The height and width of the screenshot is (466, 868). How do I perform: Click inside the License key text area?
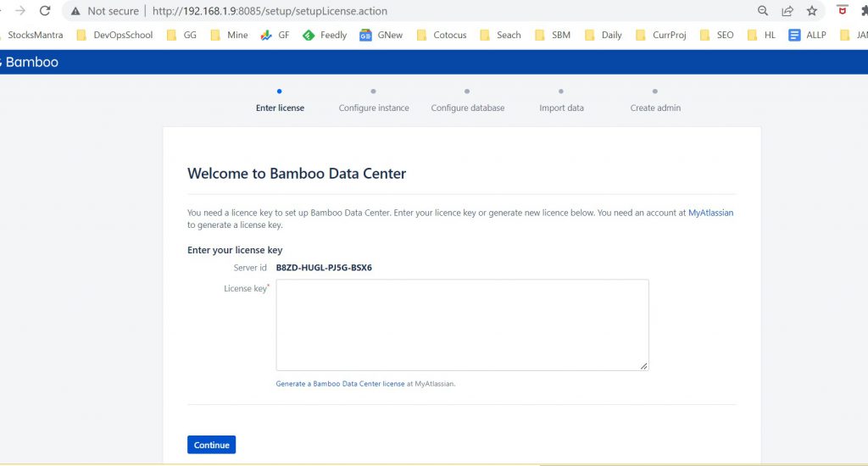click(462, 325)
